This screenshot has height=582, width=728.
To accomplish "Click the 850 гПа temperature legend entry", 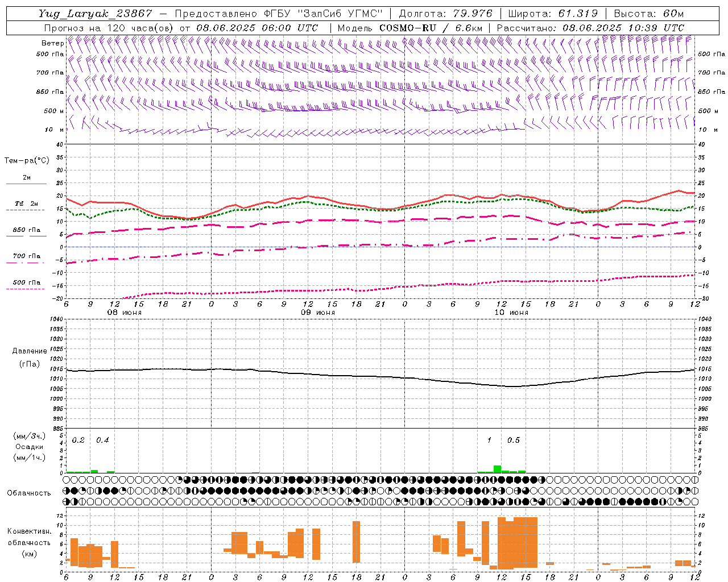I will (27, 230).
